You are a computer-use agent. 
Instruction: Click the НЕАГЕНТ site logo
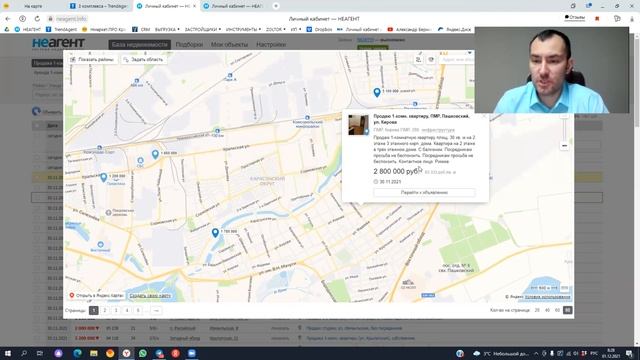point(58,43)
